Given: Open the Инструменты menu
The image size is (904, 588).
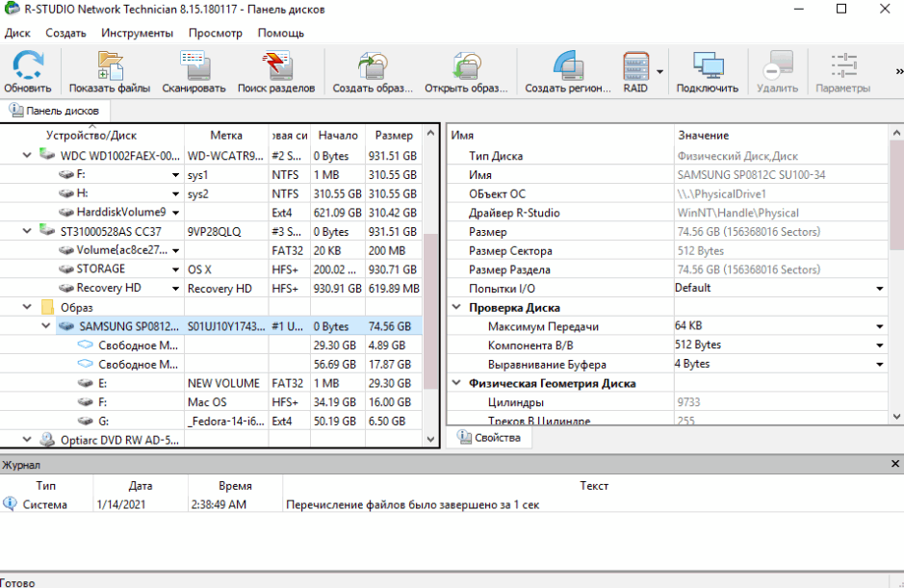Looking at the screenshot, I should 138,33.
